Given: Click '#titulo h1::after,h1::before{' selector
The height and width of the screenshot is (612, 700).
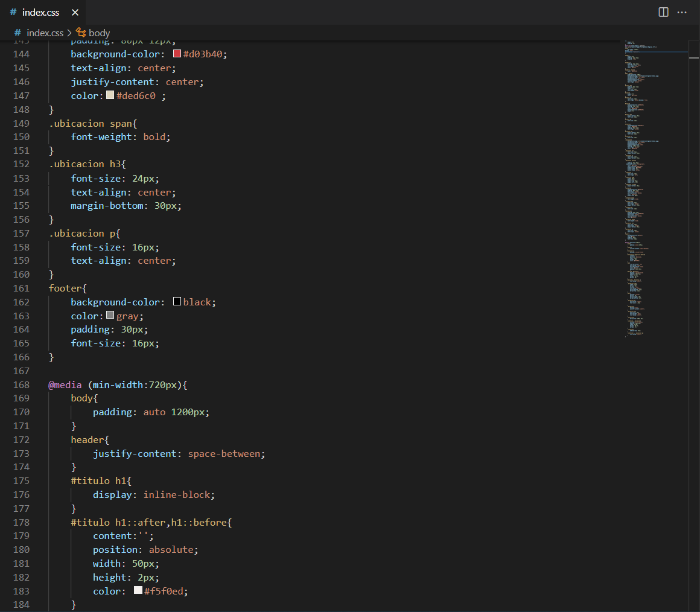Looking at the screenshot, I should tap(151, 522).
